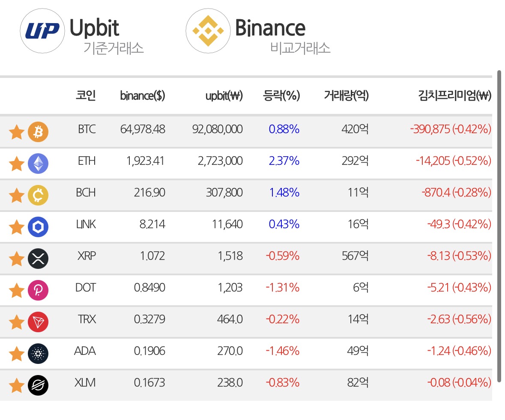This screenshot has height=420, width=505.
Task: Open the Upbit base exchange selector
Action: [x=82, y=31]
